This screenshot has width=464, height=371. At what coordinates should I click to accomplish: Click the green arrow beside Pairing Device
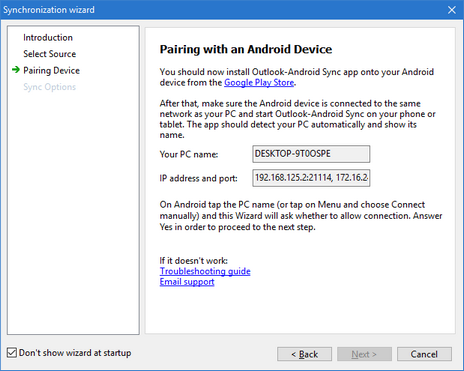(x=16, y=70)
